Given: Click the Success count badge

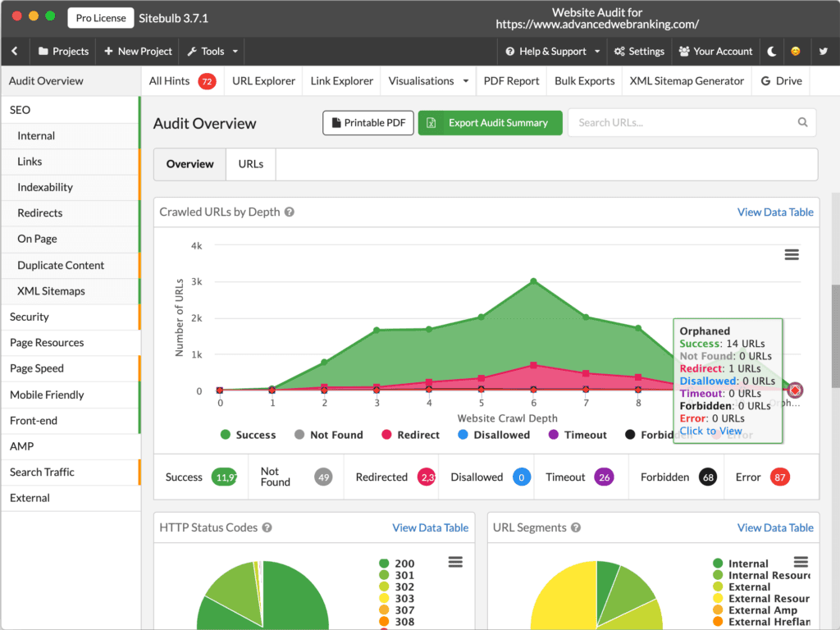Looking at the screenshot, I should (225, 477).
